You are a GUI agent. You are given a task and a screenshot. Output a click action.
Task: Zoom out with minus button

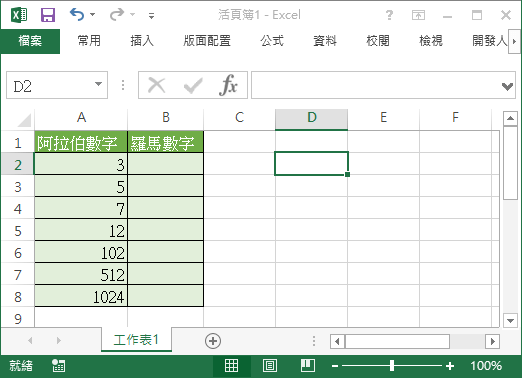tap(335, 366)
